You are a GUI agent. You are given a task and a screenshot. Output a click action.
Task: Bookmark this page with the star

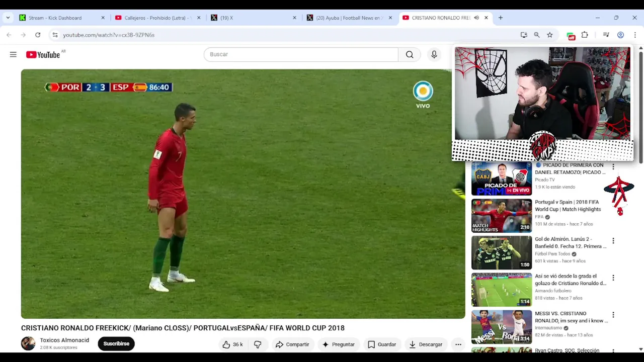coord(550,35)
